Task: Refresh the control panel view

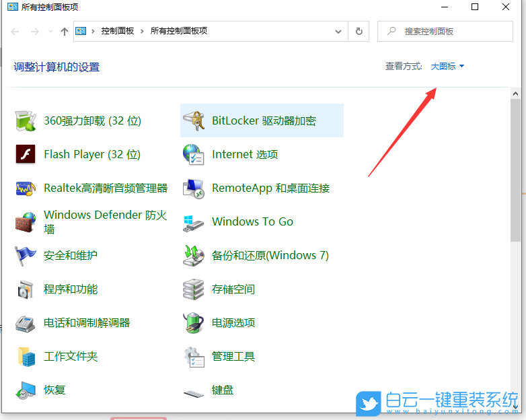Action: pos(359,31)
